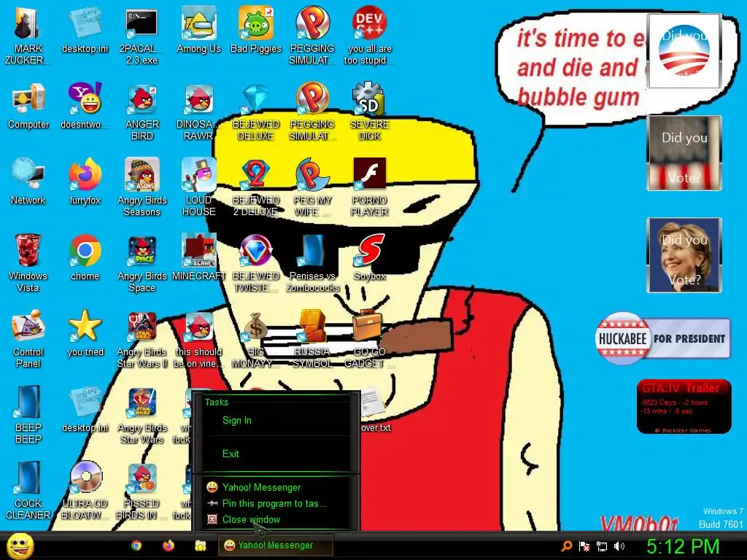The image size is (747, 560).
Task: Launch the MINECRAFT desktop icon
Action: tap(198, 257)
